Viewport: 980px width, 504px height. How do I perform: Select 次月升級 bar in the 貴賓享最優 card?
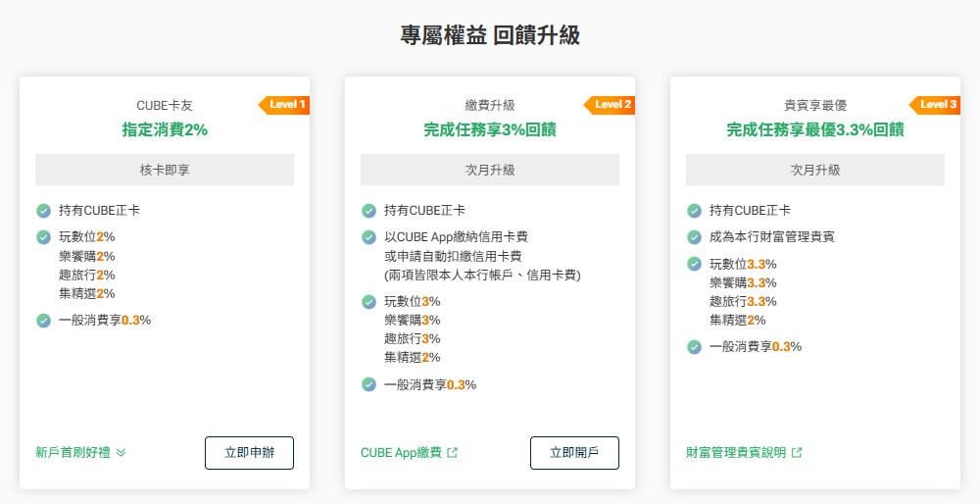click(x=815, y=170)
